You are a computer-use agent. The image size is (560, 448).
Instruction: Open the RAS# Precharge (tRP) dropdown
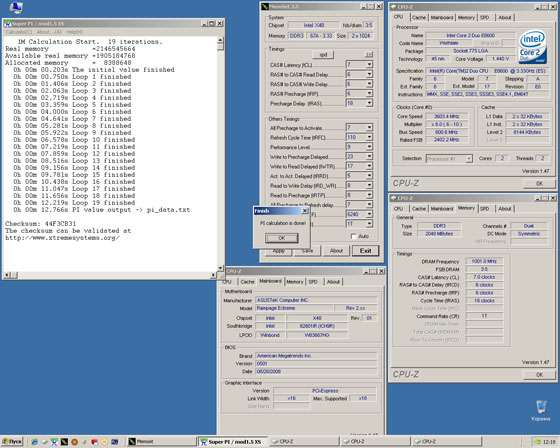tap(369, 93)
